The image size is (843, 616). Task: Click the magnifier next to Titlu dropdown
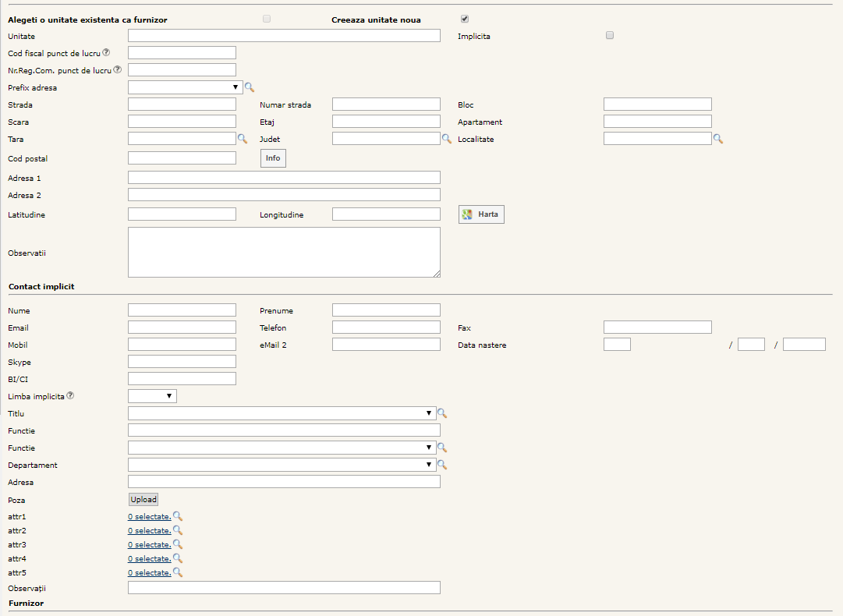(442, 413)
